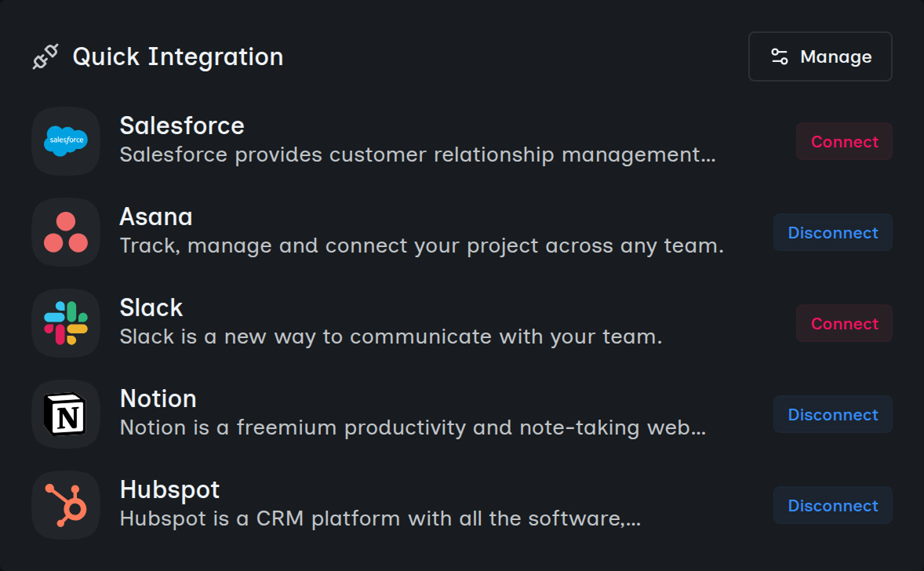Click the Salesforce cloud logo icon

tap(66, 141)
